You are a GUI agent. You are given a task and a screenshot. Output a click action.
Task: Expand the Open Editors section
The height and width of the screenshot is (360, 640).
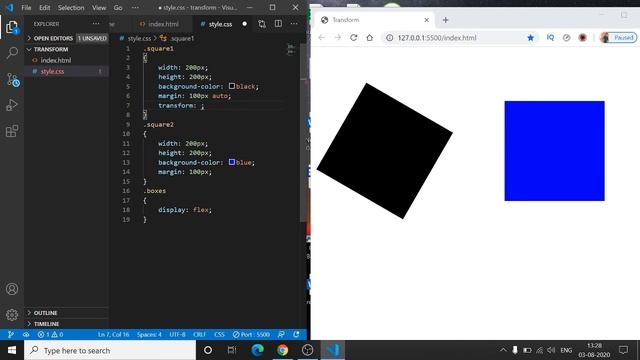67,38
